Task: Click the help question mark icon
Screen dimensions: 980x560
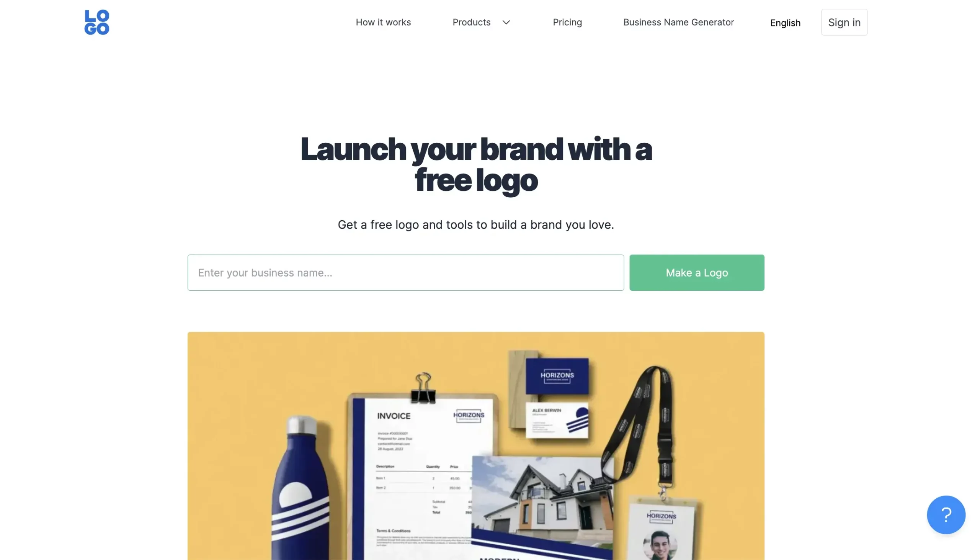Action: (946, 514)
